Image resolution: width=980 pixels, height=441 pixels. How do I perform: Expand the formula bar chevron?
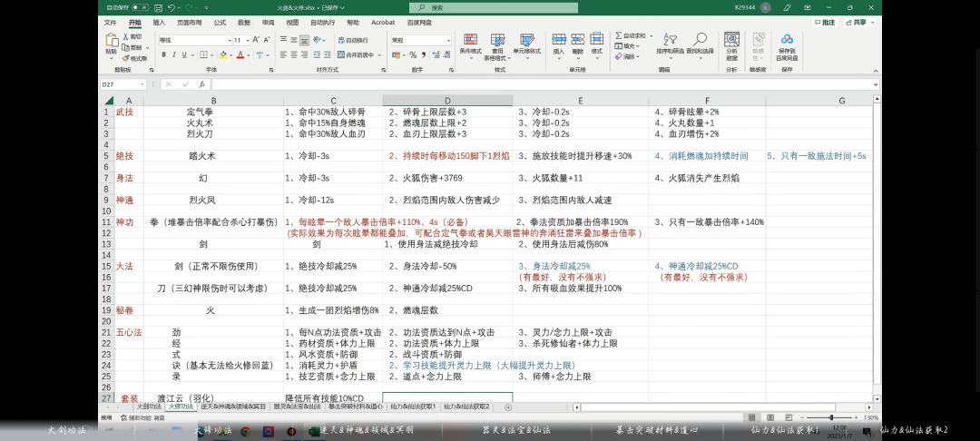tap(876, 84)
